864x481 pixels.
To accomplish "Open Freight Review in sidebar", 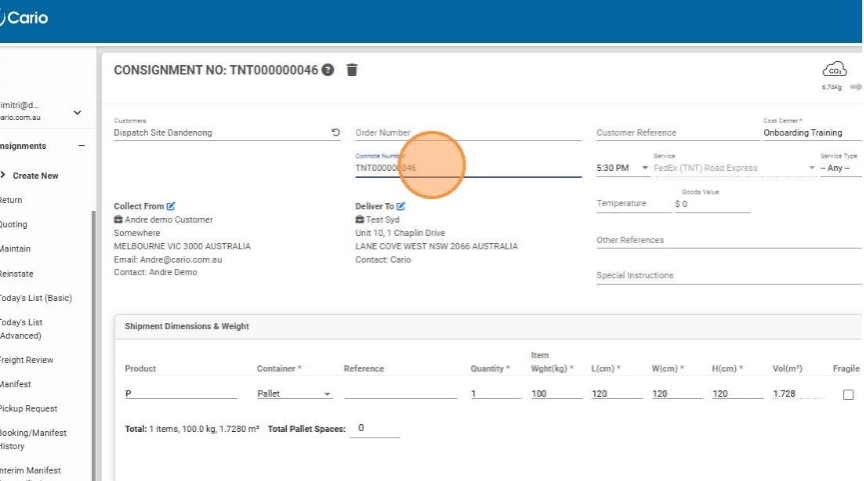I will [x=27, y=360].
